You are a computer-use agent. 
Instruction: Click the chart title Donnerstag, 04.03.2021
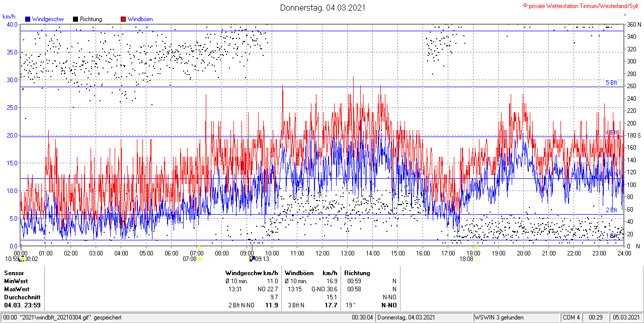click(x=323, y=8)
